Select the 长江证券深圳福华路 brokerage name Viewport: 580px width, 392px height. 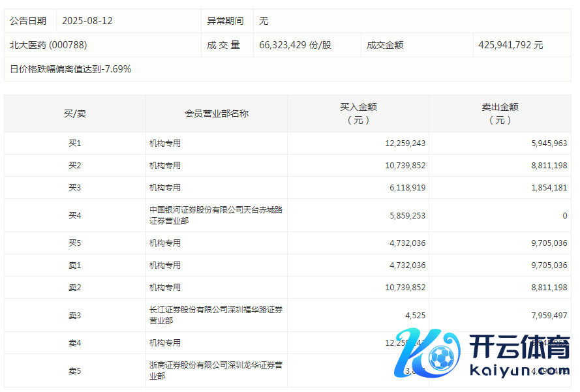coord(215,315)
